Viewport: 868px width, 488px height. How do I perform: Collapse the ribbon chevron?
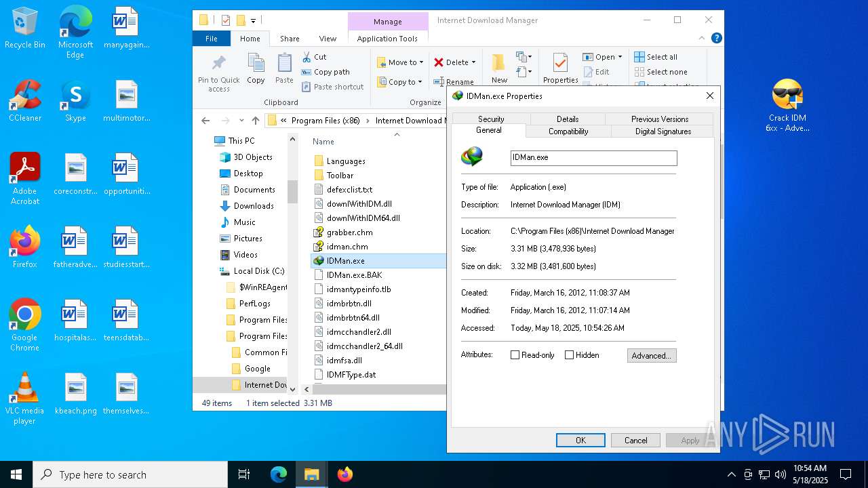[x=703, y=39]
